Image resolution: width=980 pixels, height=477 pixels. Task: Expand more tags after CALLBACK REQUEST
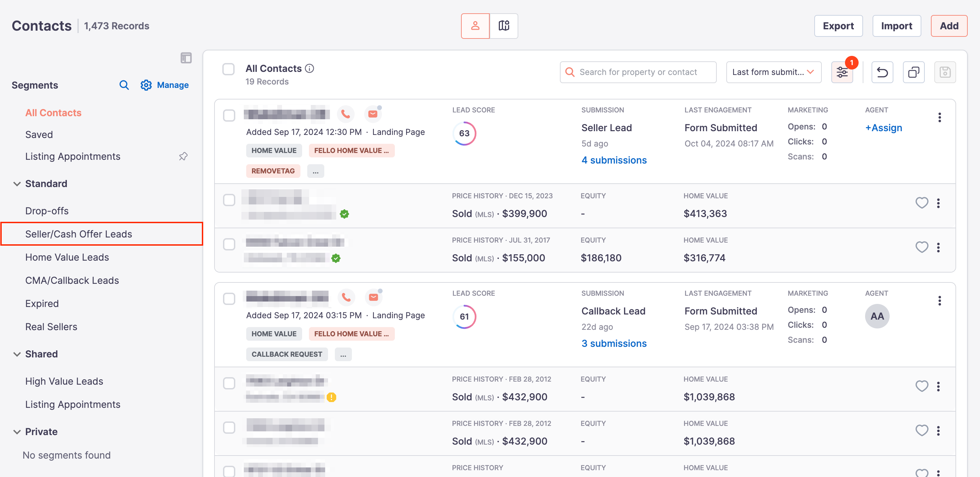click(343, 354)
